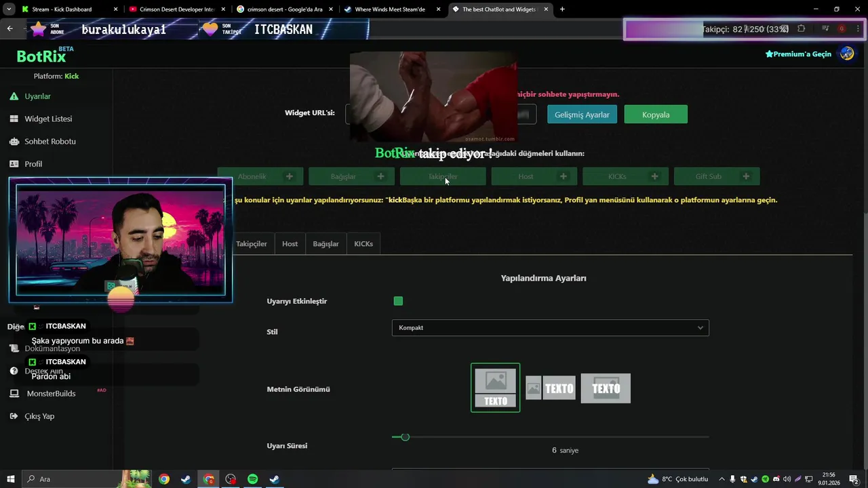This screenshot has width=868, height=488.
Task: Expand the Chrome tab search chevron
Action: coord(9,9)
